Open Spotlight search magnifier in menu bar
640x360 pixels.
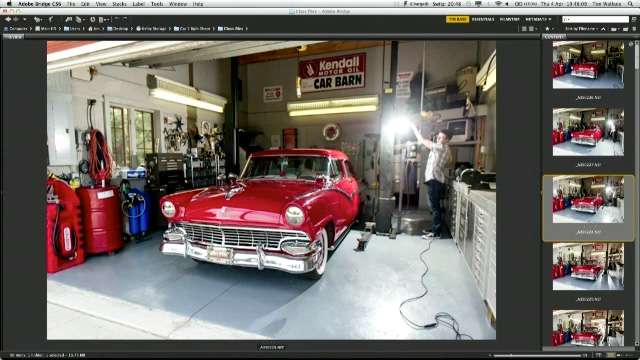[x=631, y=4]
